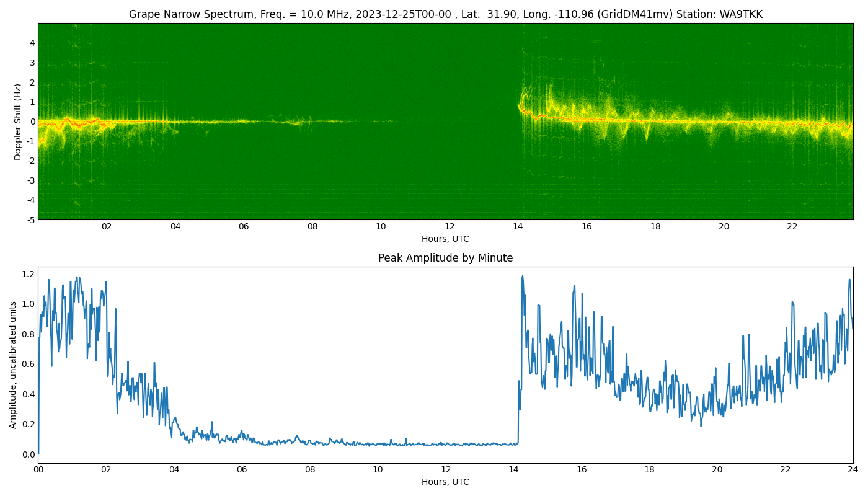
Task: Click the 22 tick on the spectrogram time axis
Action: click(x=792, y=226)
